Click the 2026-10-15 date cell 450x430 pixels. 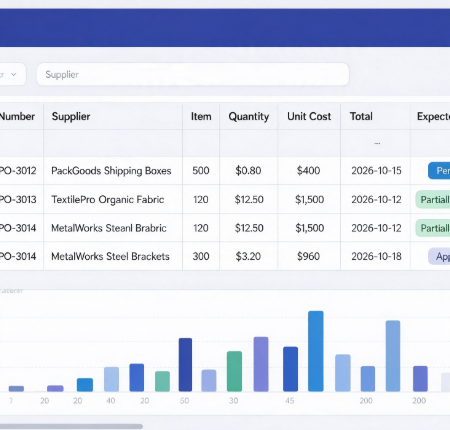[376, 171]
